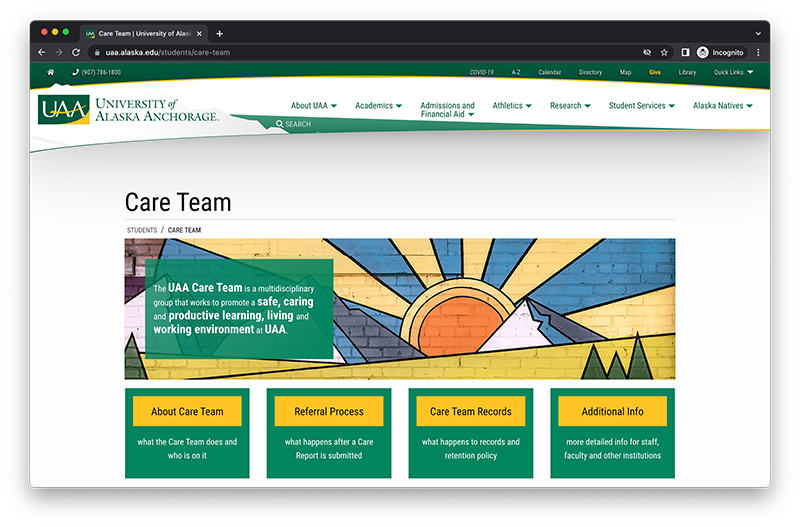800x527 pixels.
Task: Bookmark the page with the star icon
Action: 664,53
